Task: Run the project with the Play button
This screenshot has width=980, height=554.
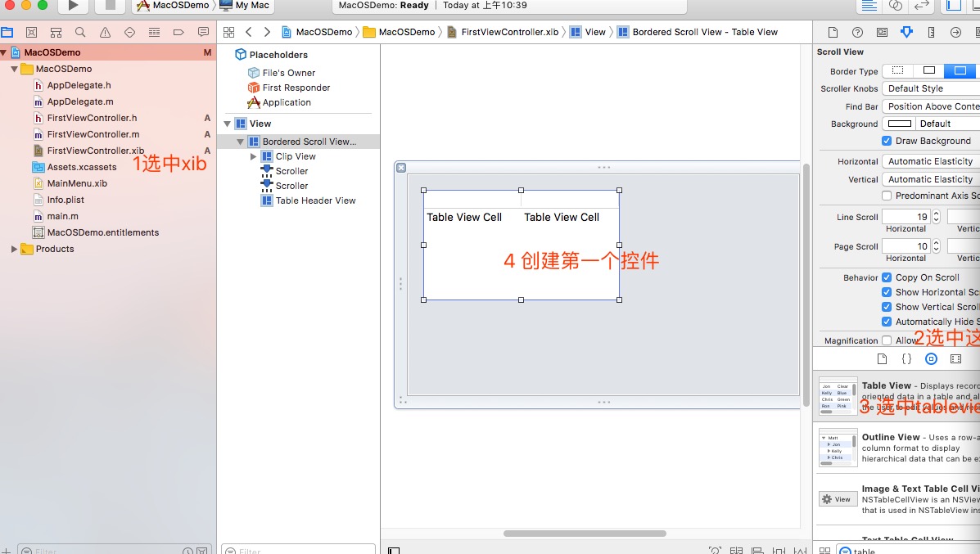Action: pos(73,6)
